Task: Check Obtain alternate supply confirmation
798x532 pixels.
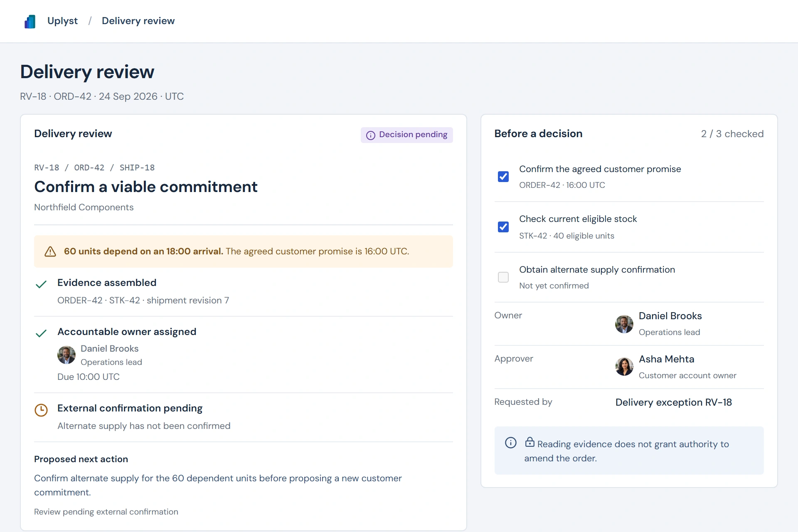Action: coord(503,277)
